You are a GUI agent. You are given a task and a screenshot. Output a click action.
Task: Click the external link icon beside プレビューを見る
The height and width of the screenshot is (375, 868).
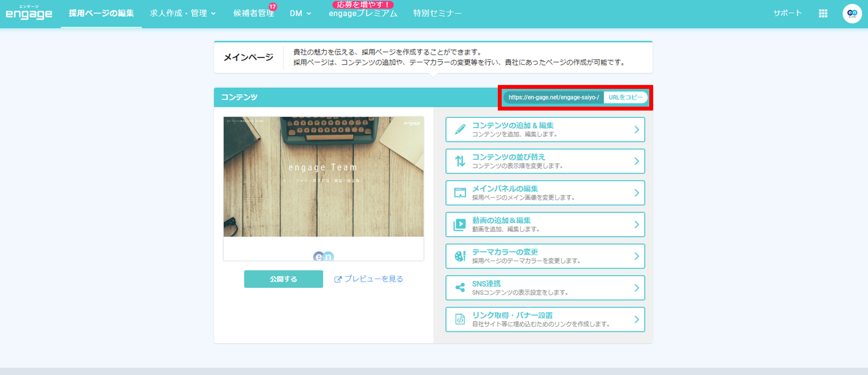pos(338,279)
